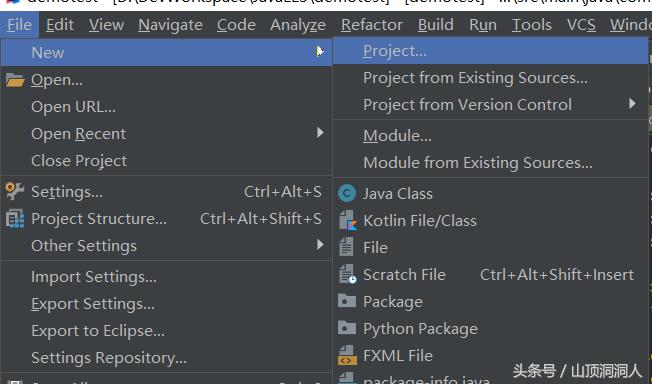The image size is (652, 384).
Task: Create a new FXML File
Action: click(x=491, y=356)
